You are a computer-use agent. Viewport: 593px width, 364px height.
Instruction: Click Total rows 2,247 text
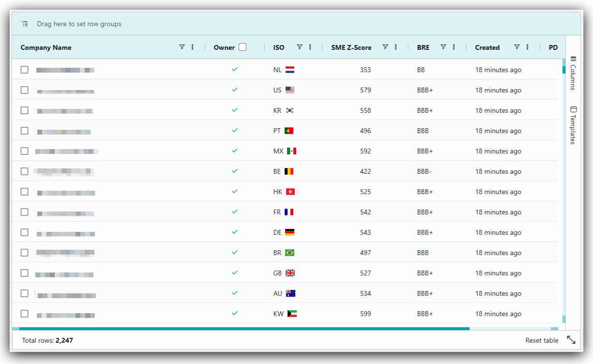(47, 340)
